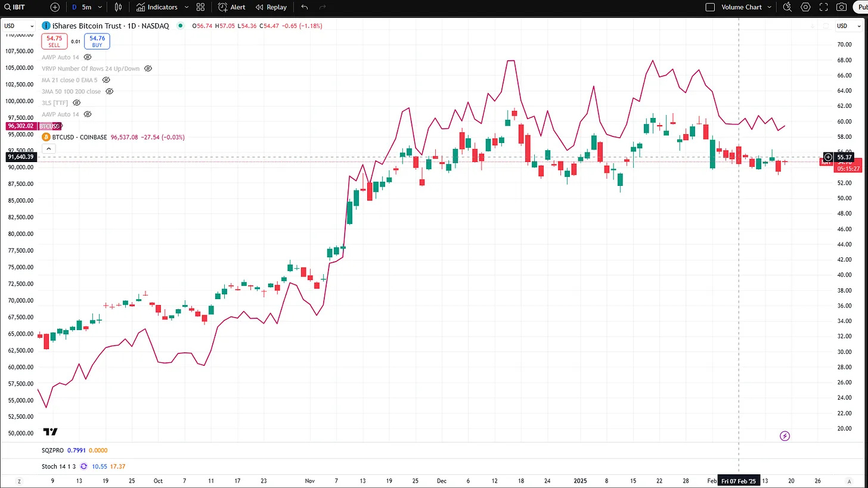The height and width of the screenshot is (488, 868).
Task: Toggle the 3LS [TTF] eye icon
Action: click(x=76, y=102)
